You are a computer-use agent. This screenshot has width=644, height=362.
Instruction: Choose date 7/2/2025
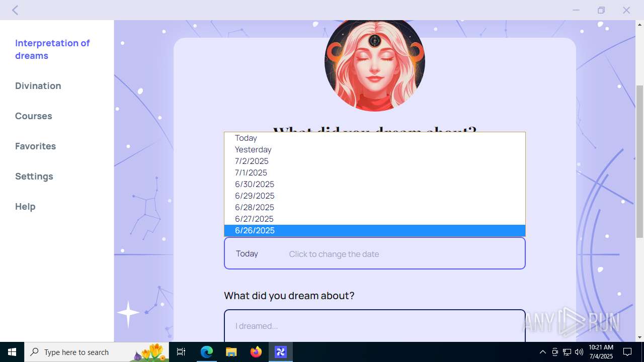[x=375, y=161]
